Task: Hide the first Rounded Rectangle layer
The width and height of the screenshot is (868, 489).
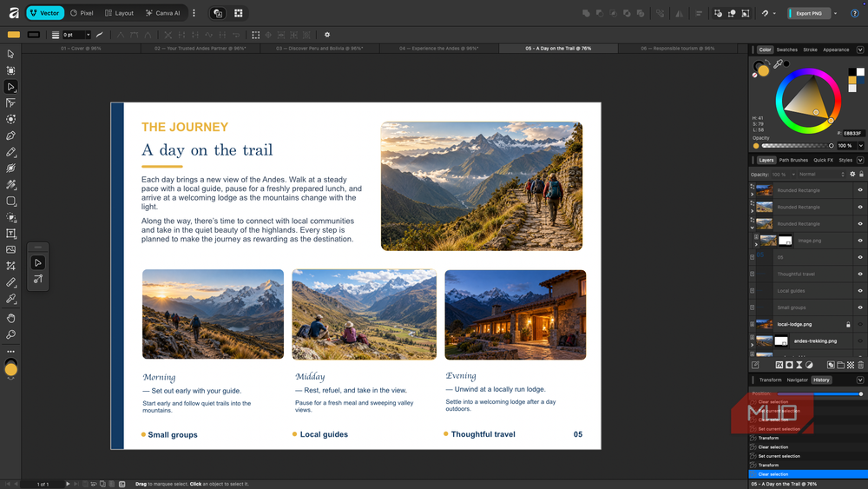Action: [860, 190]
